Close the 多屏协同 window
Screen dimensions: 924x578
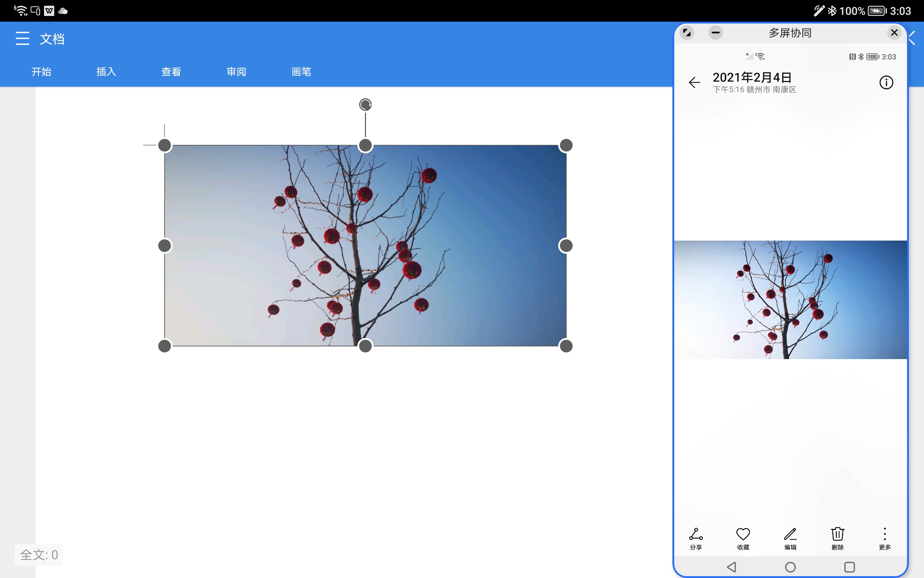[x=894, y=33]
